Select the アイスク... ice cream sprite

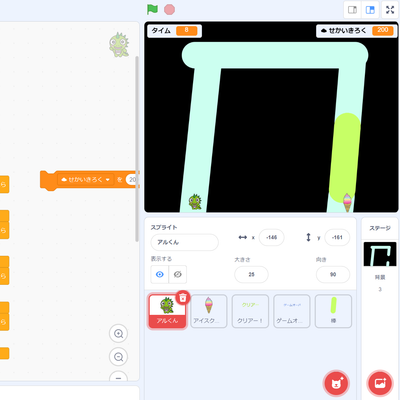[209, 311]
